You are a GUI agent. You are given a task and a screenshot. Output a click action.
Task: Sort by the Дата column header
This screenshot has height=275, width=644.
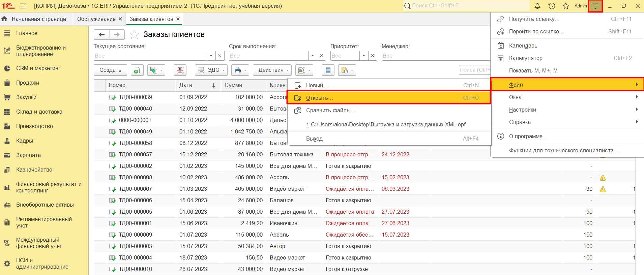coord(198,85)
